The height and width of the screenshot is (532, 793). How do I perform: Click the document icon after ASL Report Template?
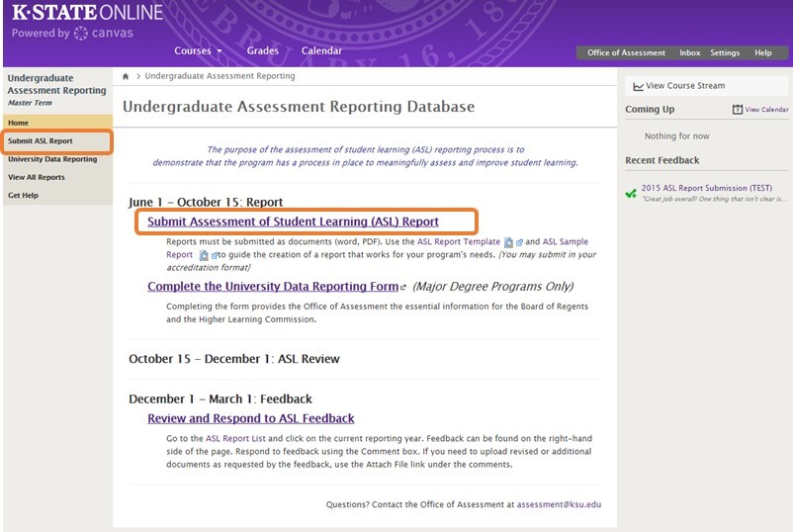pos(508,242)
